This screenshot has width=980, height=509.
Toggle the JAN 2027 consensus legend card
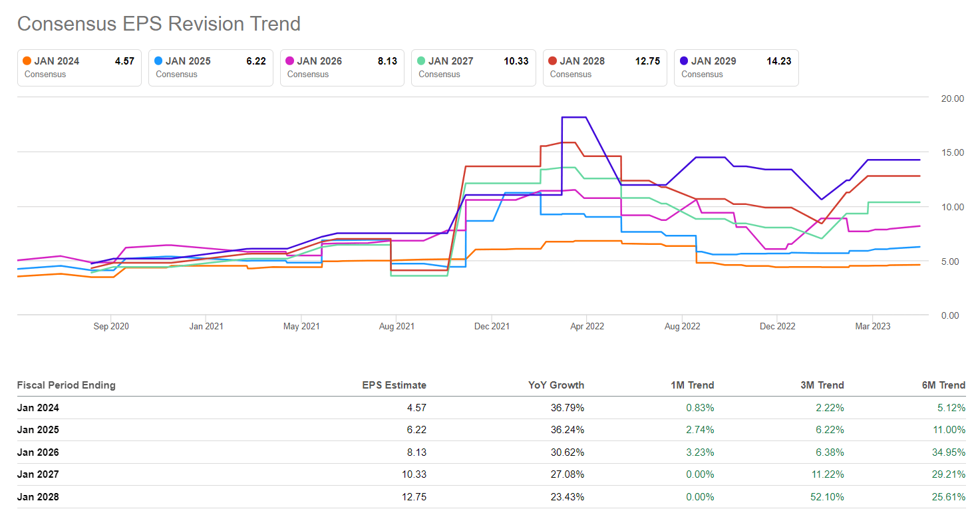pyautogui.click(x=473, y=68)
